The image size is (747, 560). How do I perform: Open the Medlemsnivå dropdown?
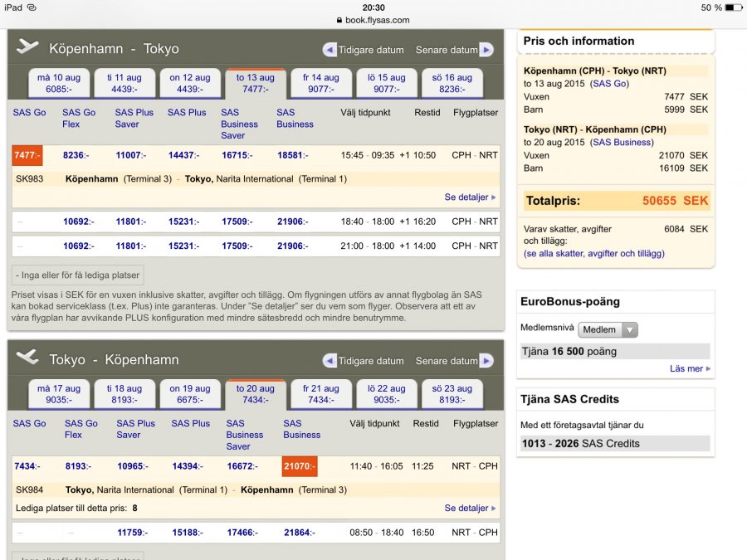click(608, 329)
